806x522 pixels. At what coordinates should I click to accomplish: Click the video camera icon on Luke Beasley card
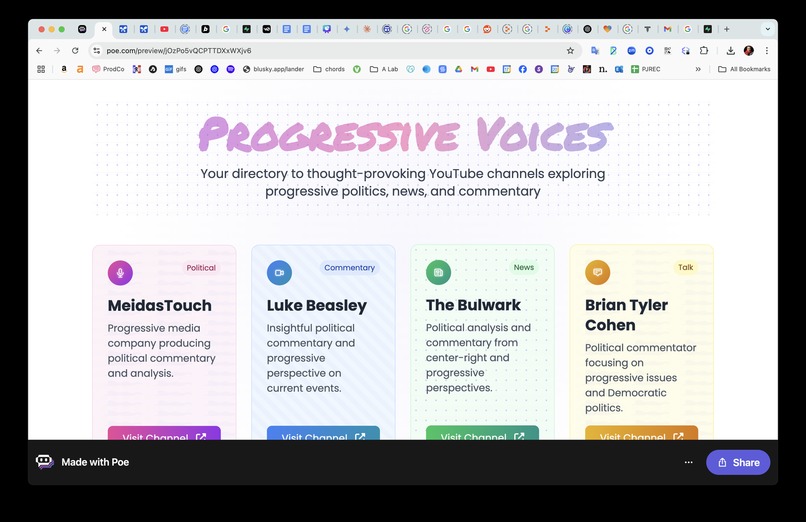click(279, 273)
